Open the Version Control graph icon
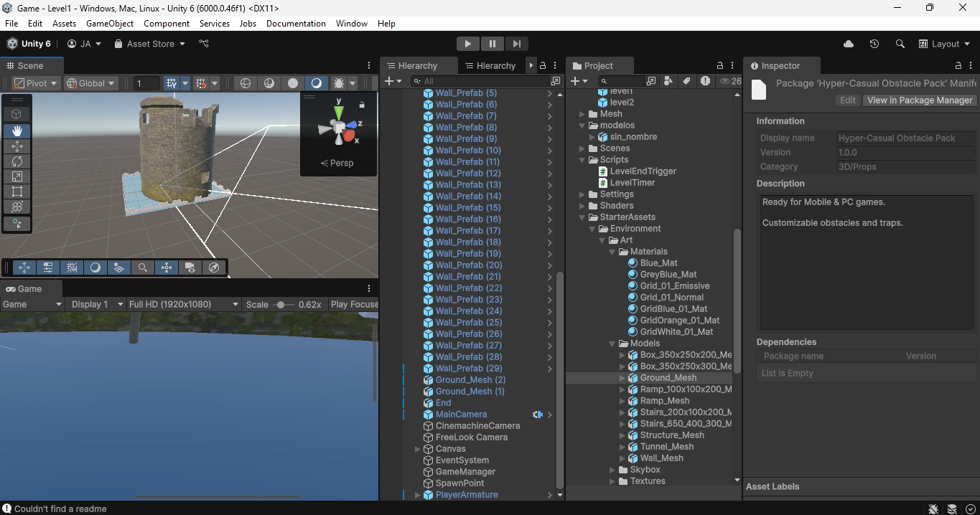 (x=204, y=44)
